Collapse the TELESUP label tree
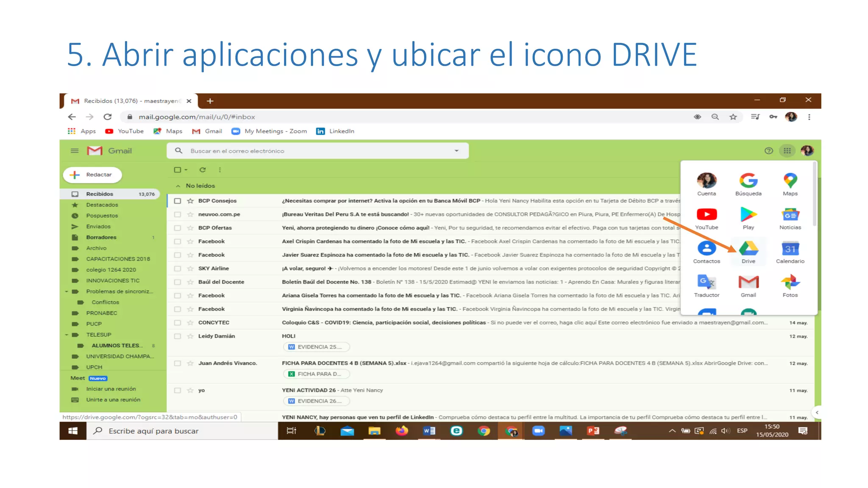 click(67, 335)
